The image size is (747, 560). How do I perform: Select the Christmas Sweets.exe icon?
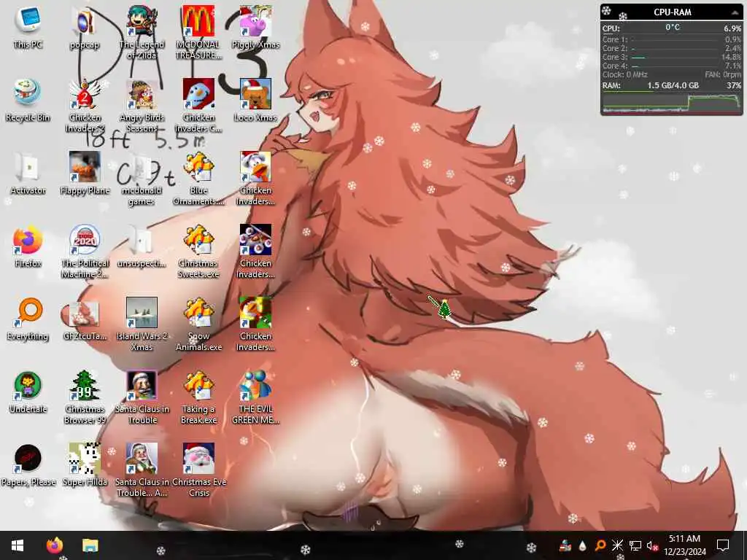(x=198, y=252)
